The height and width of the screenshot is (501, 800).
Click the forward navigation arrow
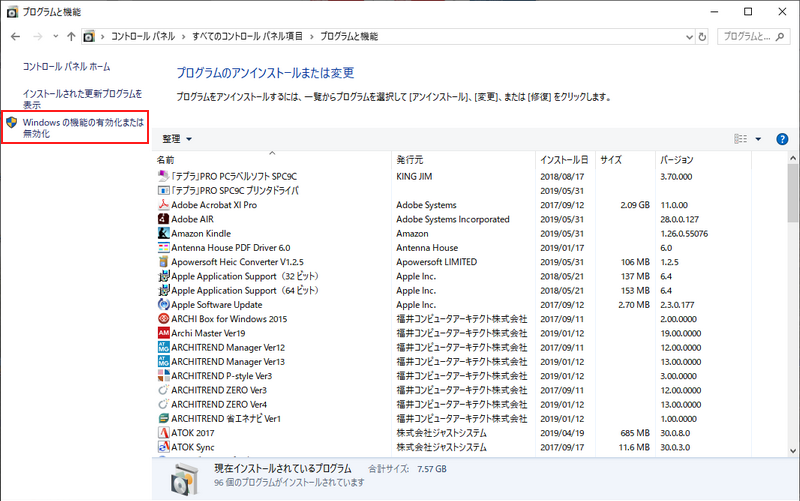(x=37, y=36)
